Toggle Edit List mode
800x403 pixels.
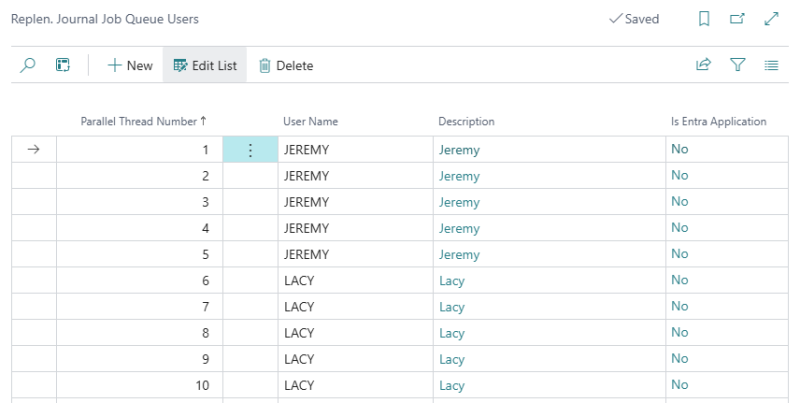[205, 66]
